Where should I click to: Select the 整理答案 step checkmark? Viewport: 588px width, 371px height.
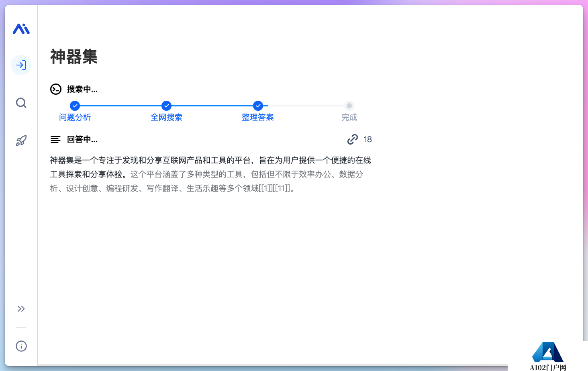(x=258, y=106)
